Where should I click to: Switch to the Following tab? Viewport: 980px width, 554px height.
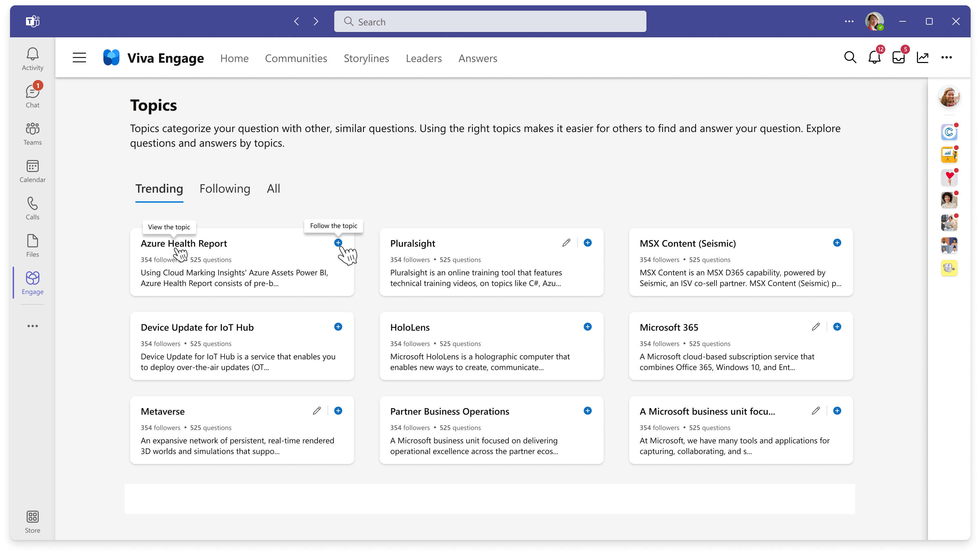point(225,188)
